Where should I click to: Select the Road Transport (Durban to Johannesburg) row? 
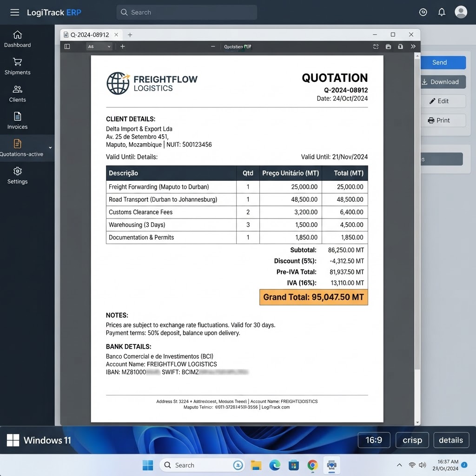pyautogui.click(x=237, y=200)
